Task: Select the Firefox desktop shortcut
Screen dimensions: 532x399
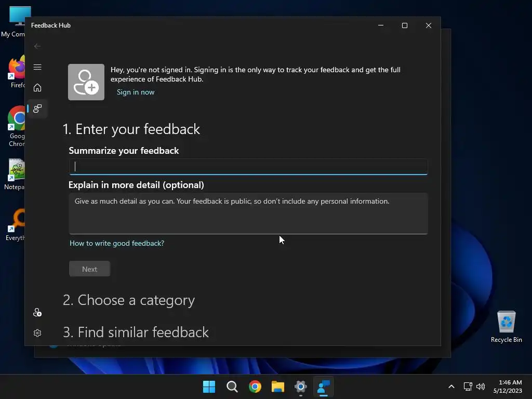Action: (17, 71)
